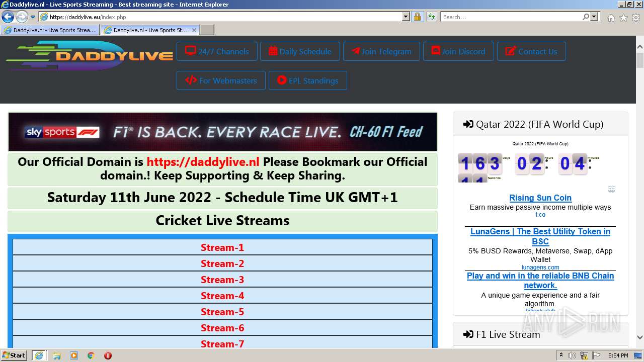Screen dimensions: 644x362
Task: Click the page scrollbar up arrow
Action: pos(640,47)
